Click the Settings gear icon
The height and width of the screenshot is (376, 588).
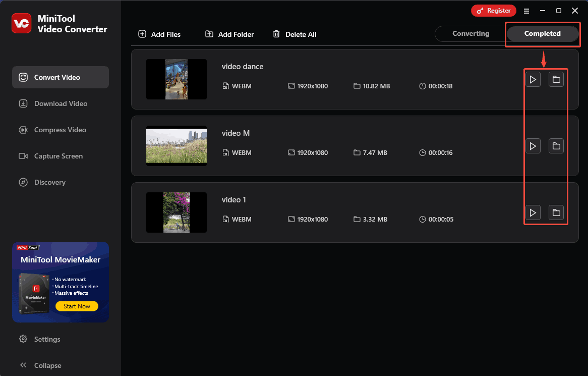tap(23, 339)
